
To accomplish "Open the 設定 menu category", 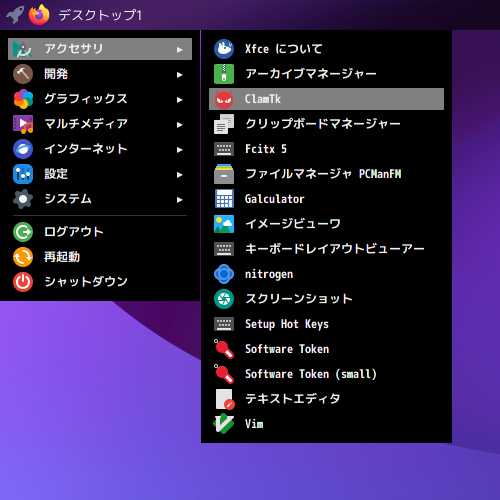I will click(100, 174).
